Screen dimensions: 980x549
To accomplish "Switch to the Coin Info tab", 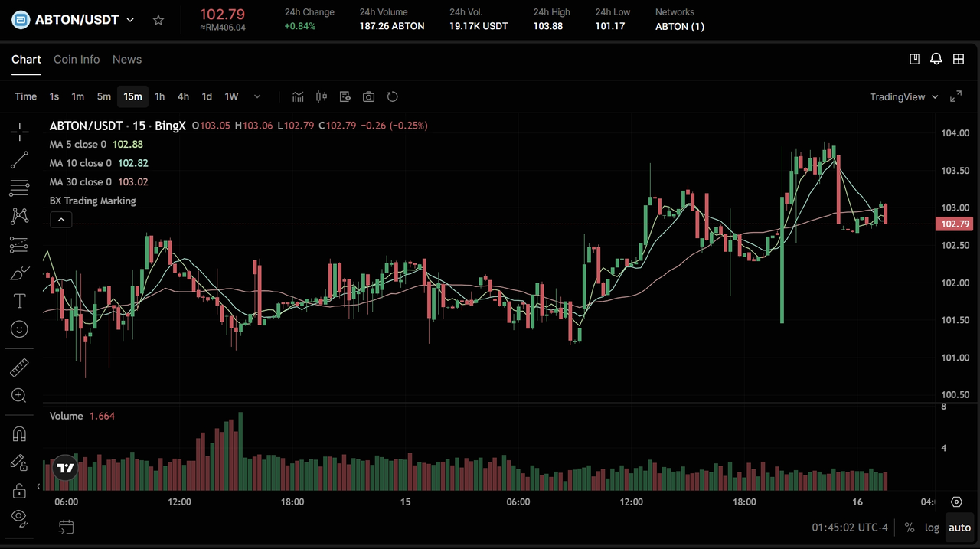I will (77, 59).
